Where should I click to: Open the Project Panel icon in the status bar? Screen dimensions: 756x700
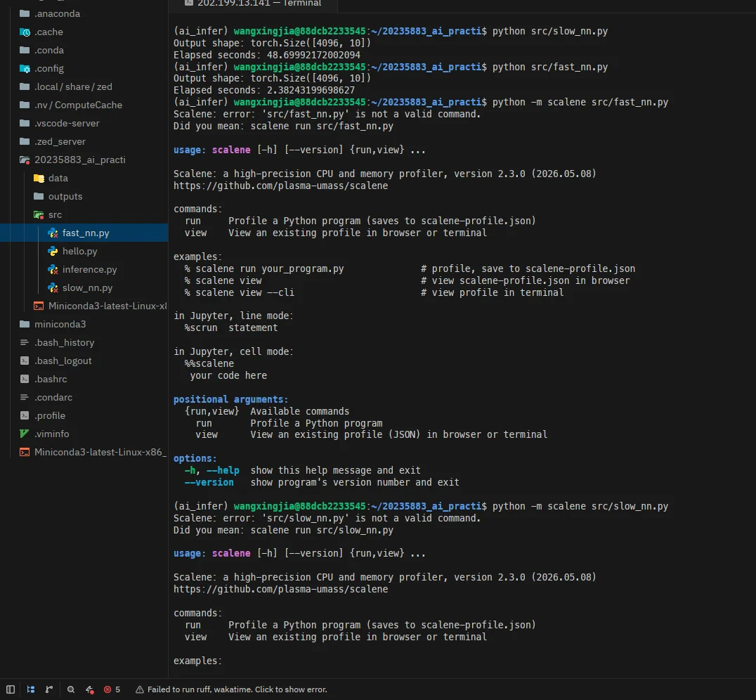click(x=30, y=689)
